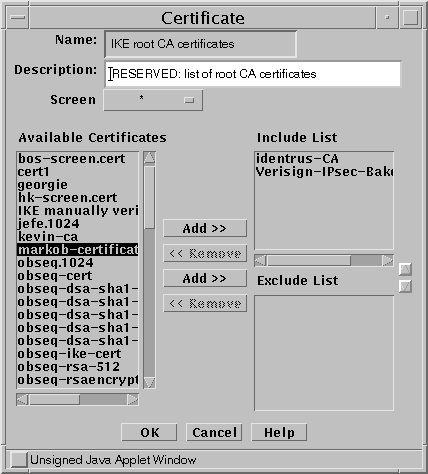
Task: Click Add >> button for Include List
Action: (x=205, y=228)
